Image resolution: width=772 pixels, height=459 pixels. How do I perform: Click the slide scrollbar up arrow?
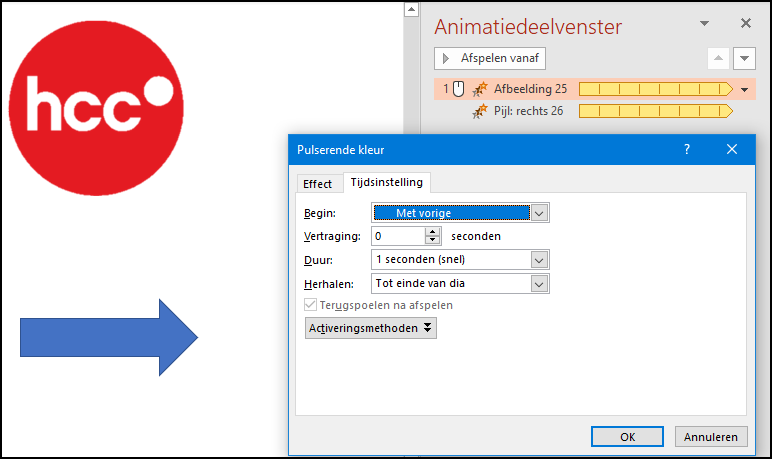(411, 9)
